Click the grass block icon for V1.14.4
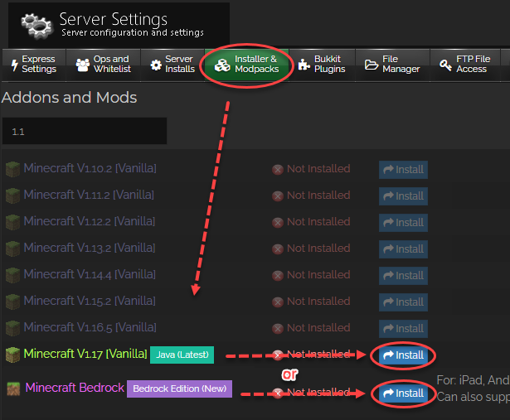This screenshot has height=420, width=510. pos(13,276)
